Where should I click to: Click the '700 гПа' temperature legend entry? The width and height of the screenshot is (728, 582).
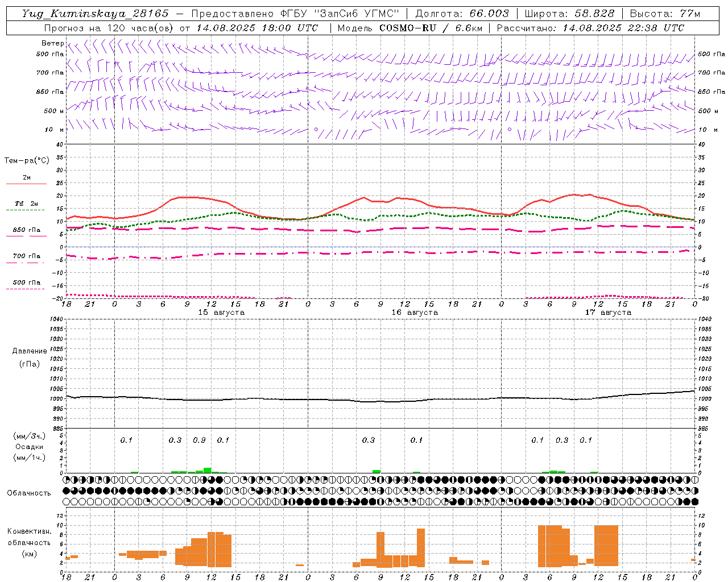point(27,256)
